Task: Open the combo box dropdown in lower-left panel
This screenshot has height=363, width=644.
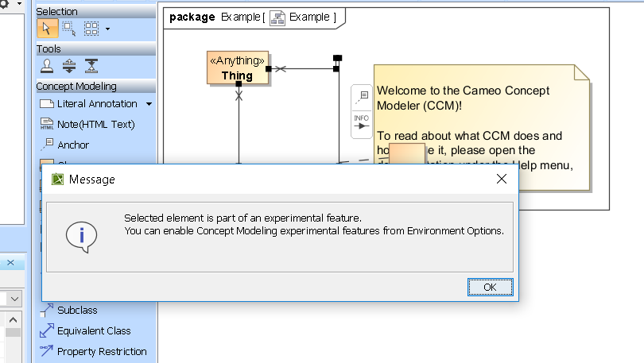Action: pyautogui.click(x=15, y=299)
